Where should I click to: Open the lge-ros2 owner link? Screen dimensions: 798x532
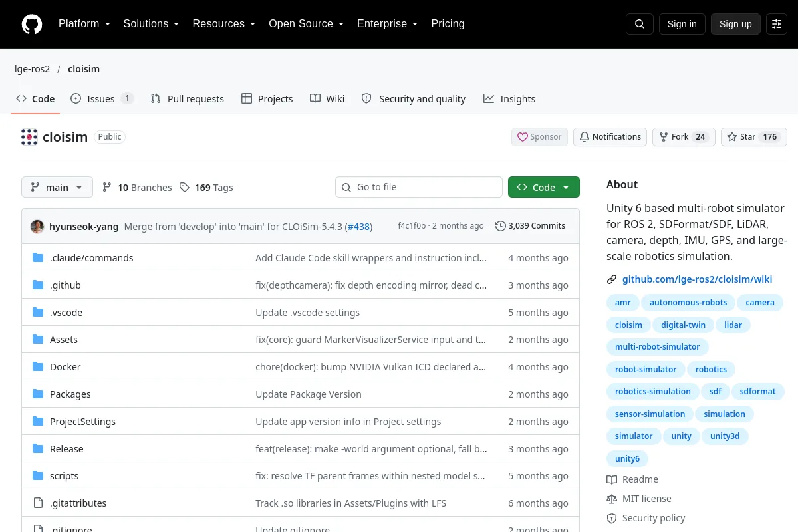[x=33, y=69]
